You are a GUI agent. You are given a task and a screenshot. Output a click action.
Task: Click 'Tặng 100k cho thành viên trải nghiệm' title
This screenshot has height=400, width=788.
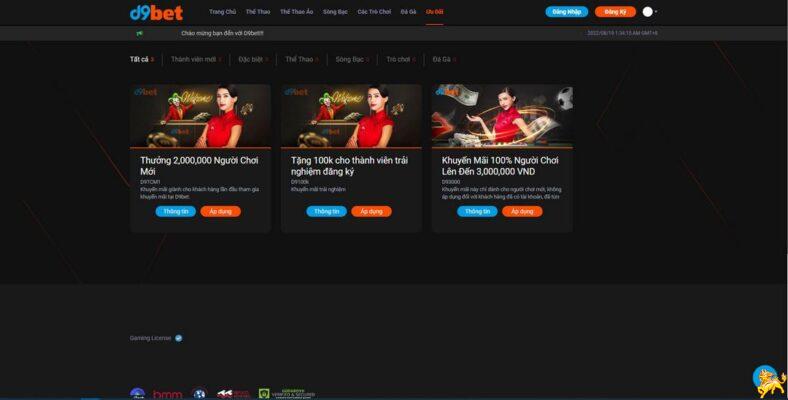349,166
